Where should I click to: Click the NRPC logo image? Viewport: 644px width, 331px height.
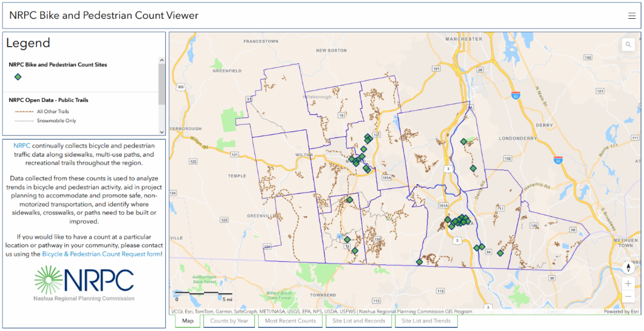84,283
